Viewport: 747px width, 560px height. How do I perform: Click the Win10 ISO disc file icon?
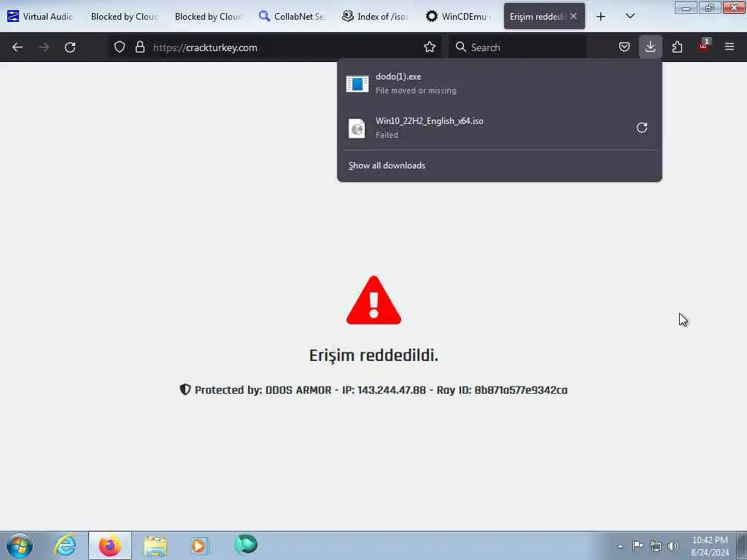pyautogui.click(x=357, y=128)
